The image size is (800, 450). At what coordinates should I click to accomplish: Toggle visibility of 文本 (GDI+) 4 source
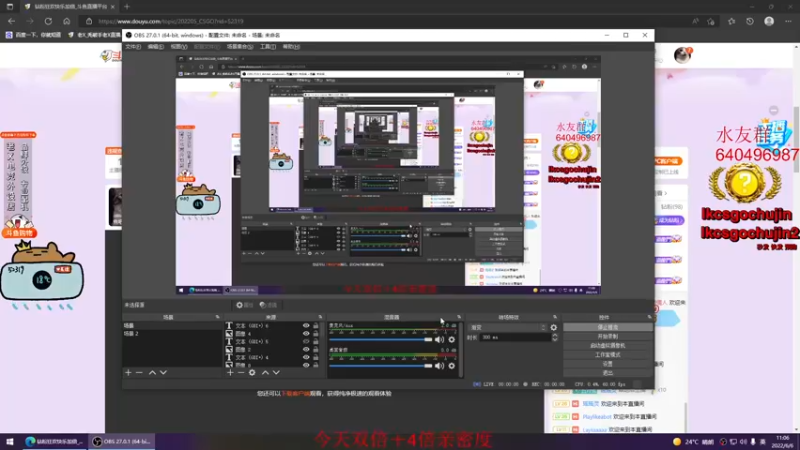point(306,357)
